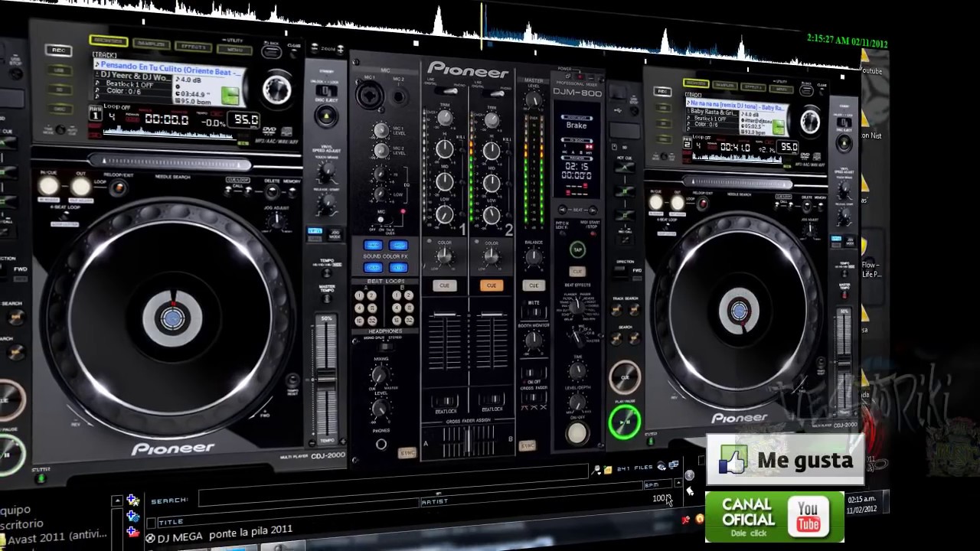Click the right deck CUE button
980x551 pixels.
(x=625, y=377)
